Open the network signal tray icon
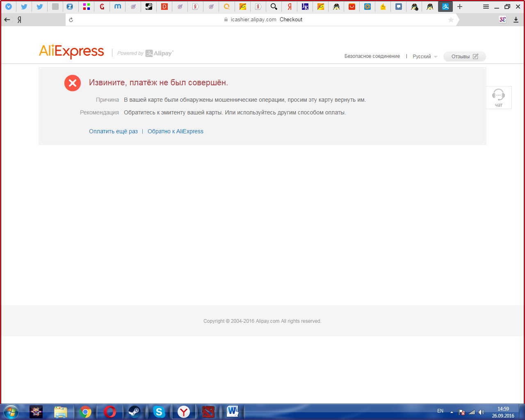 [x=472, y=412]
